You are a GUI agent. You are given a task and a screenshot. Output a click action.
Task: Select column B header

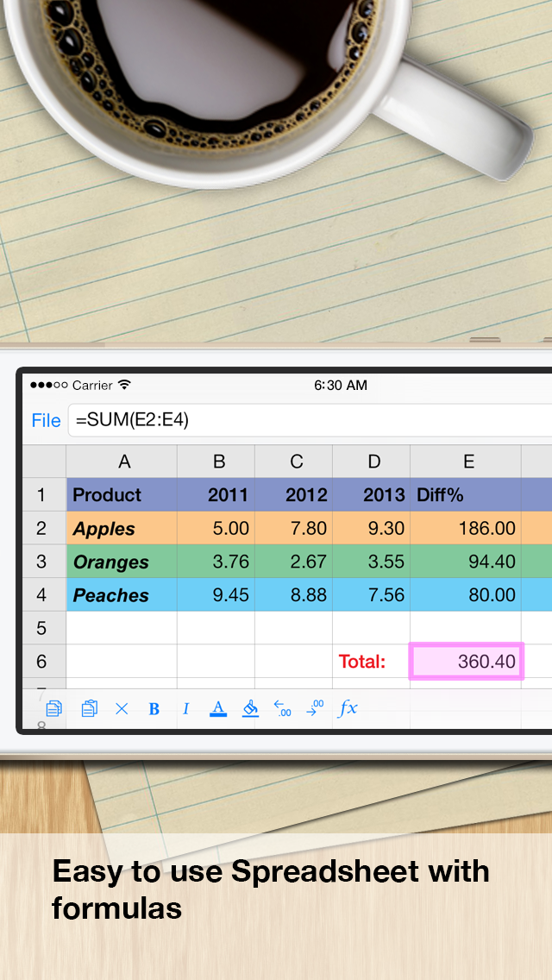click(x=216, y=462)
